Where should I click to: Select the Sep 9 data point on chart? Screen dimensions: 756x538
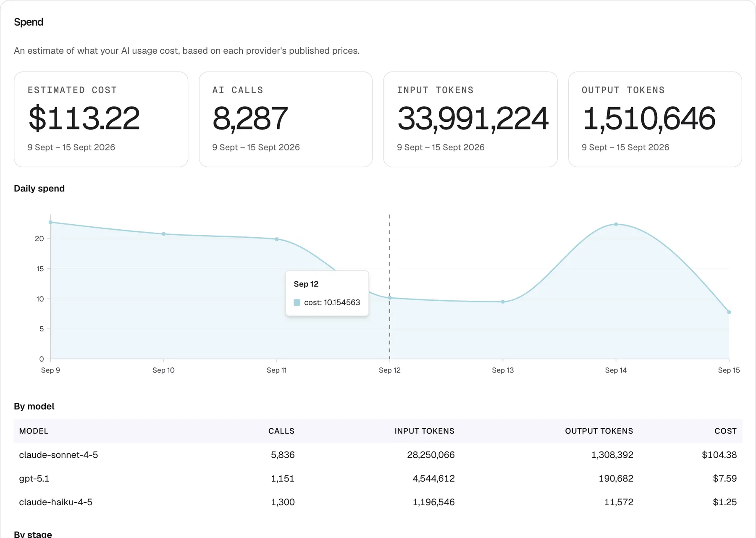pyautogui.click(x=50, y=222)
